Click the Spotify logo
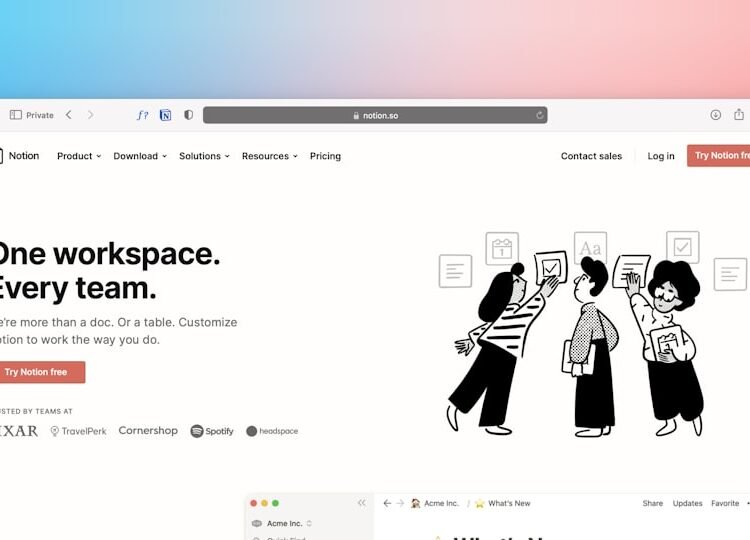 (212, 431)
